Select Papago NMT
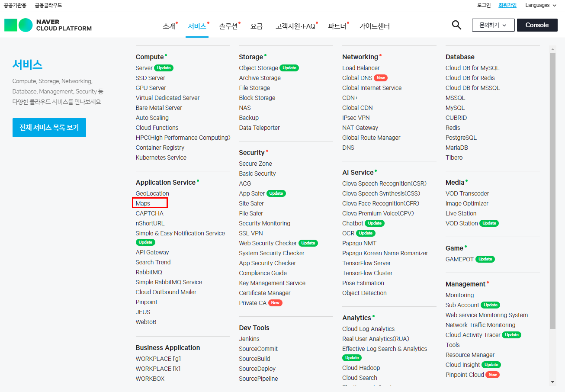The image size is (565, 392). 359,243
